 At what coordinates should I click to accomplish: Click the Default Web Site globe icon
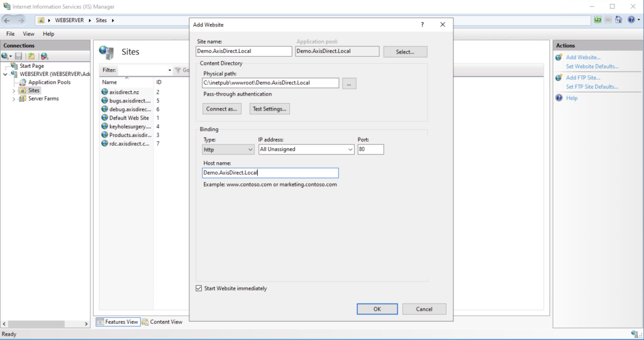[x=105, y=118]
